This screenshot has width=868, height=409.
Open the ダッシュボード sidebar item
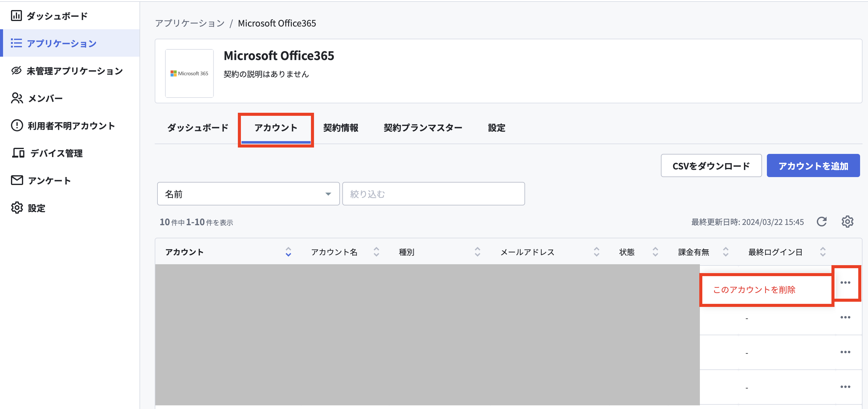(70, 16)
